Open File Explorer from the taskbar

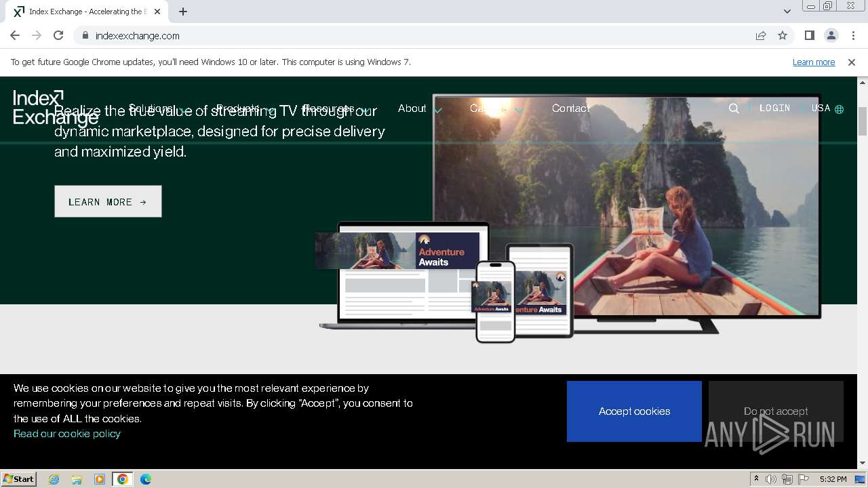click(x=77, y=479)
